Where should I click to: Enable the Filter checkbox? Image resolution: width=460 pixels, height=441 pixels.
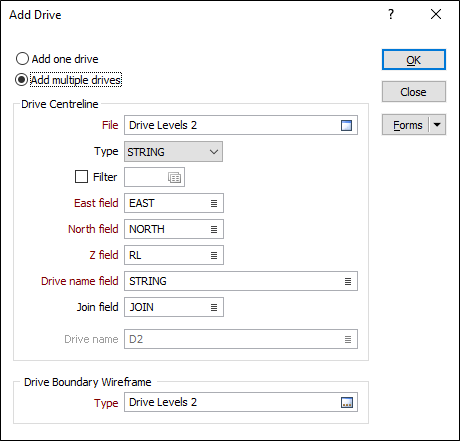[81, 177]
